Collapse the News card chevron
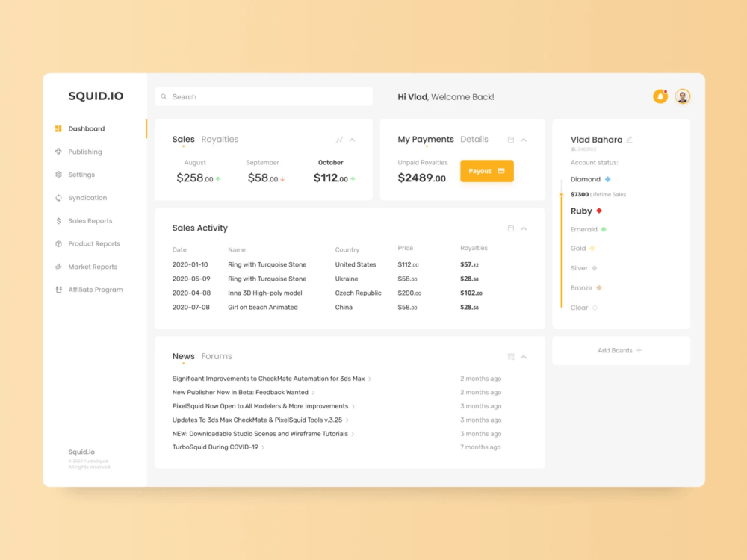Image resolution: width=747 pixels, height=560 pixels. point(524,357)
